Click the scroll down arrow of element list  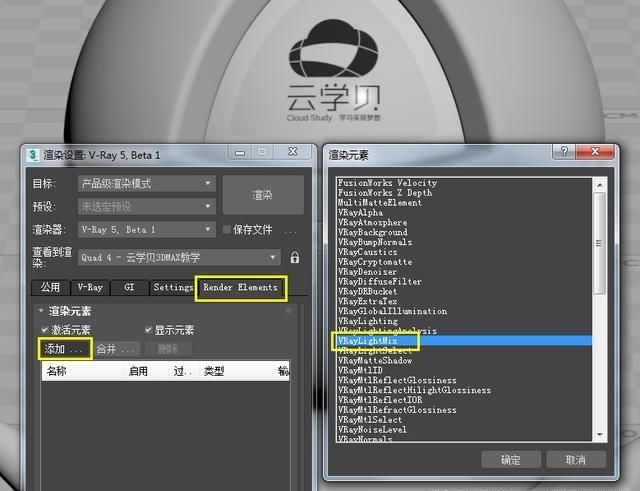coord(599,435)
